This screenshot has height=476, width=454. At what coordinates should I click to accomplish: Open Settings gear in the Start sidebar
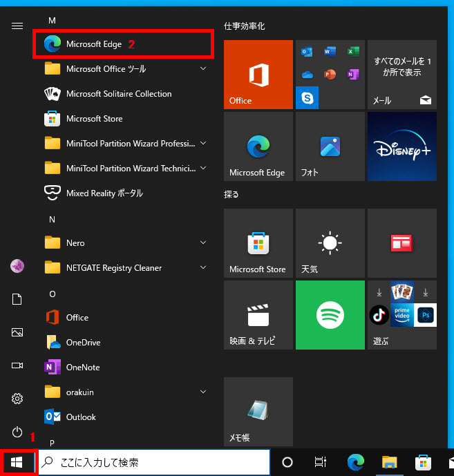17,399
